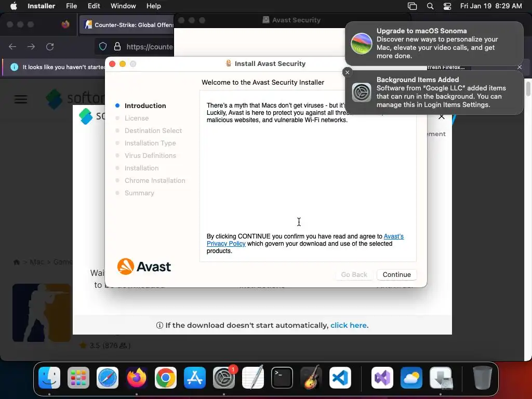Click the Destination Select step
This screenshot has height=399, width=532.
pyautogui.click(x=153, y=130)
